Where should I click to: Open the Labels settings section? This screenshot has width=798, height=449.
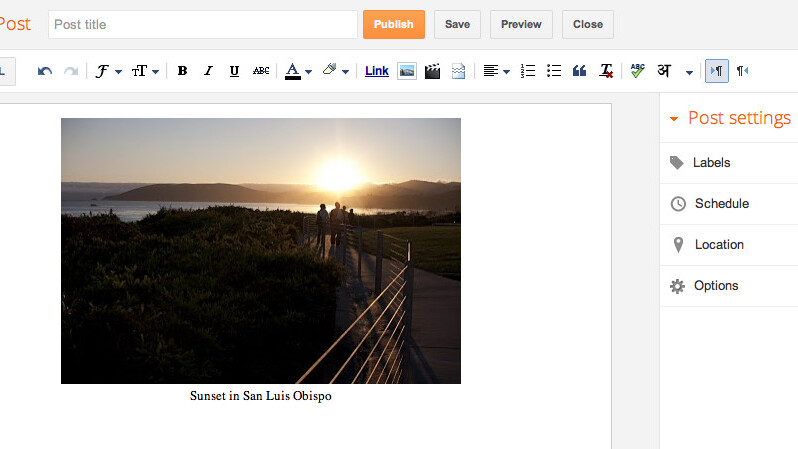[711, 163]
